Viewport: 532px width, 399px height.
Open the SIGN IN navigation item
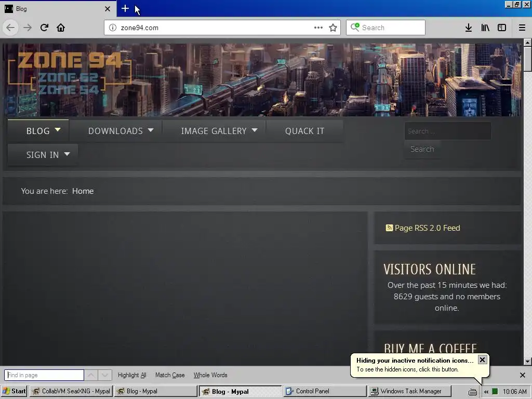point(43,155)
